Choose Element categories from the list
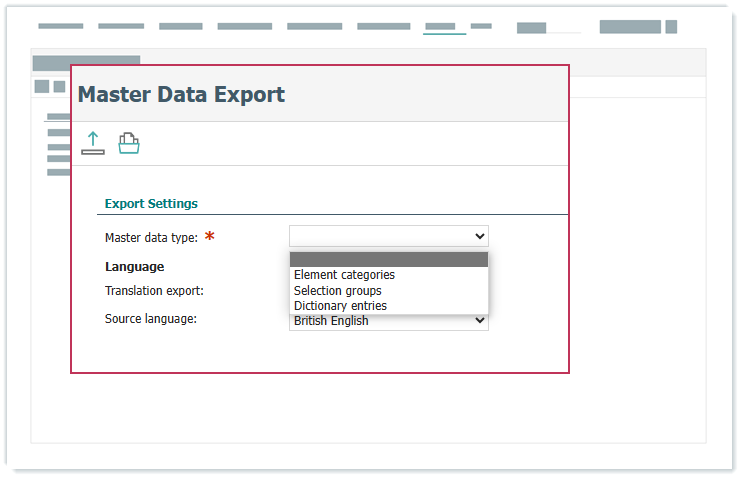 click(344, 275)
